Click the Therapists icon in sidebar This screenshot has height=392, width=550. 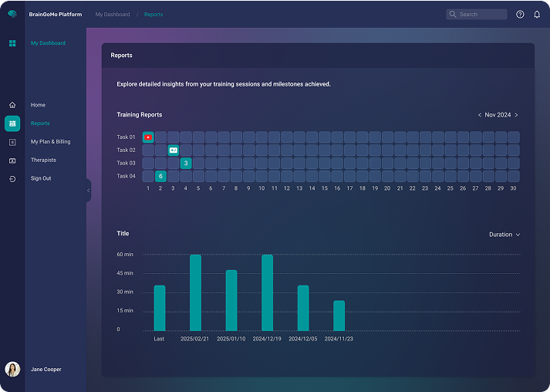coord(12,161)
